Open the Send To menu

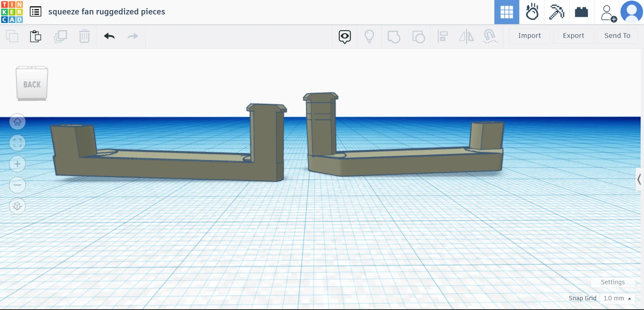617,36
